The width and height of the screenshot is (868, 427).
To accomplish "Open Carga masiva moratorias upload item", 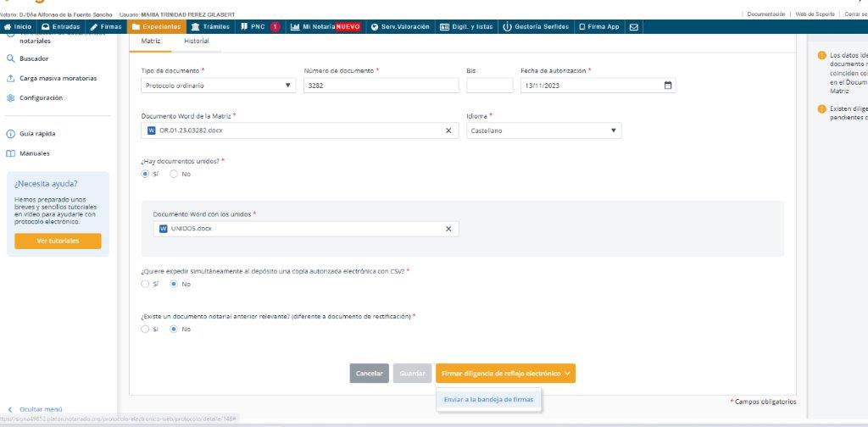I will [x=58, y=78].
